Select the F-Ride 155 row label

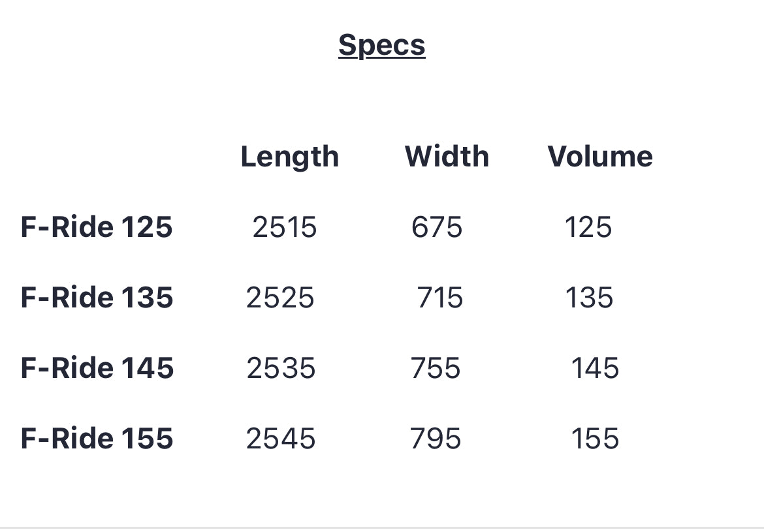[x=97, y=438]
